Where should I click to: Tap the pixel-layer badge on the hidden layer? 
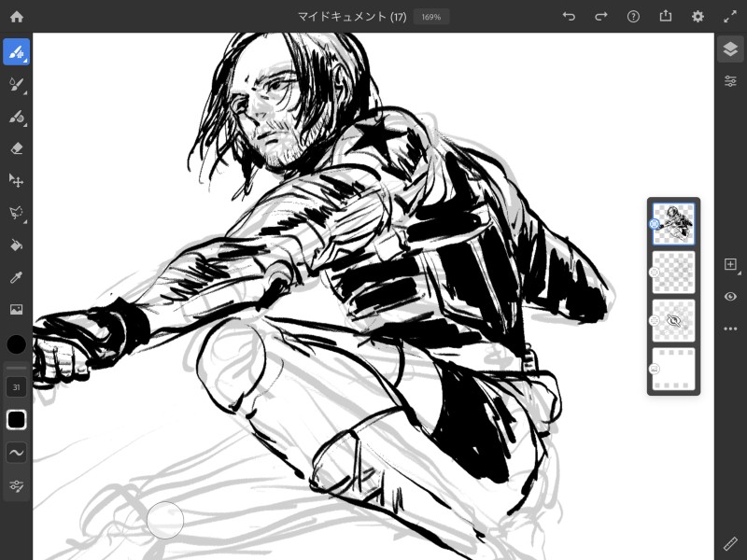click(x=655, y=320)
